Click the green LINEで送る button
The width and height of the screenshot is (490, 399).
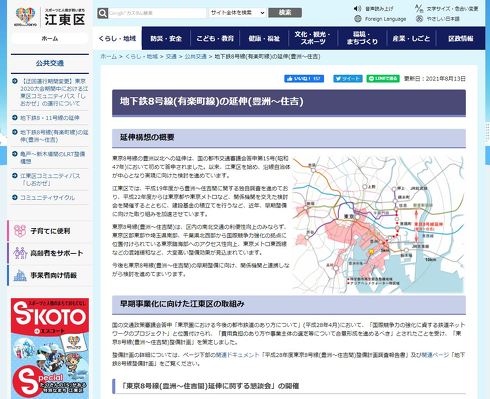click(x=383, y=79)
